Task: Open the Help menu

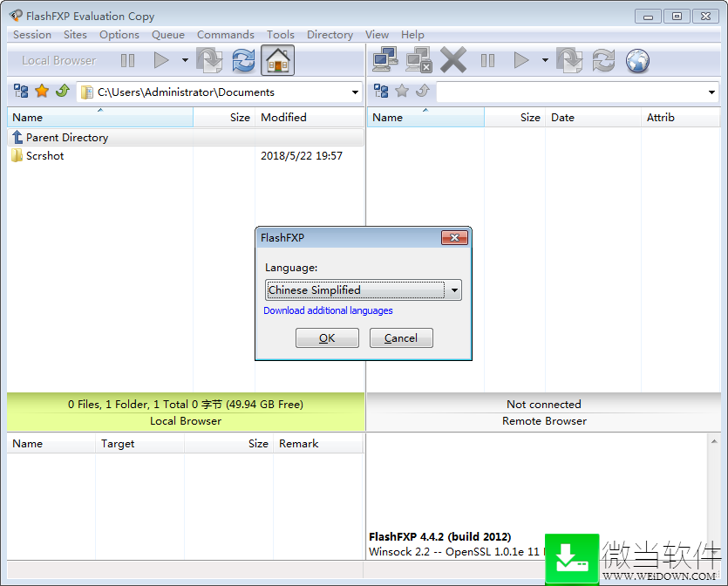Action: (412, 35)
